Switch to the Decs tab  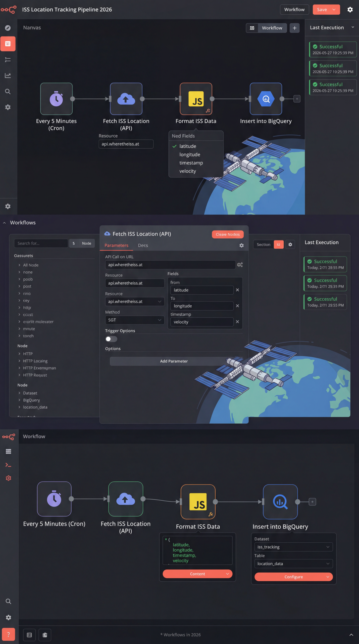[x=143, y=246]
